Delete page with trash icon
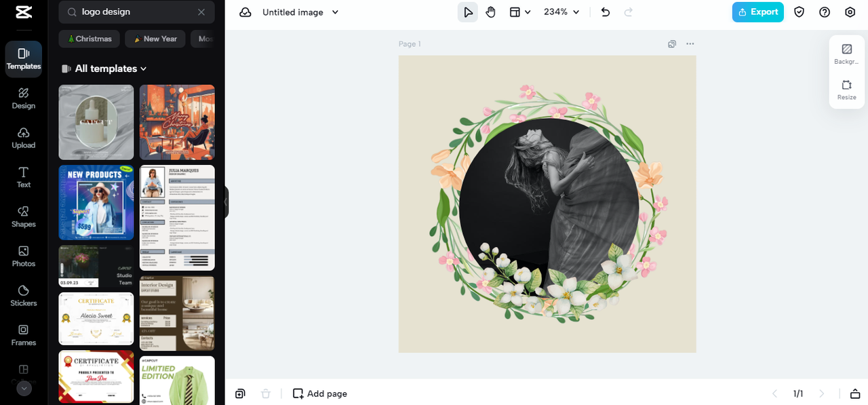 coord(266,393)
